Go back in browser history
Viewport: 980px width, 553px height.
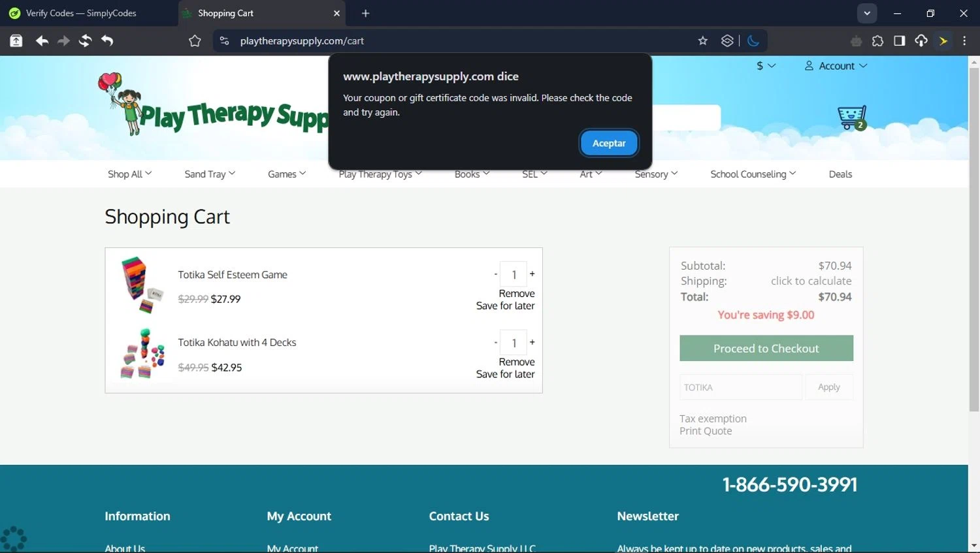[x=42, y=40]
